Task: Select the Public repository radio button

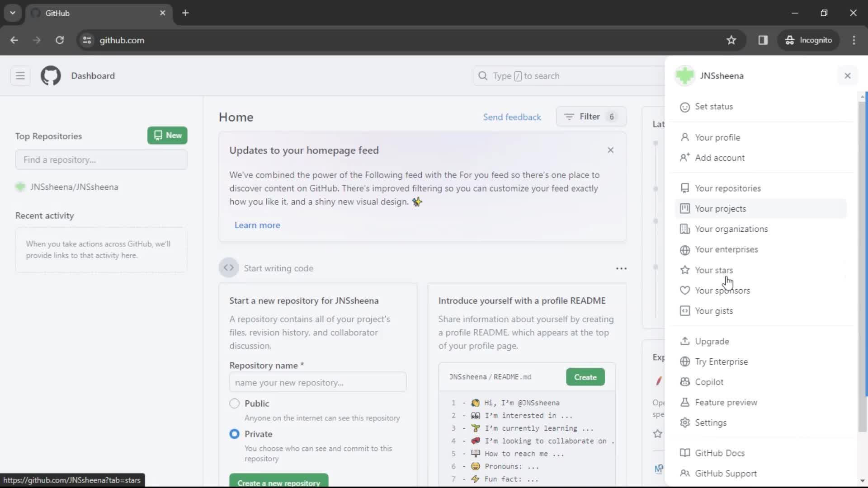Action: pyautogui.click(x=234, y=404)
